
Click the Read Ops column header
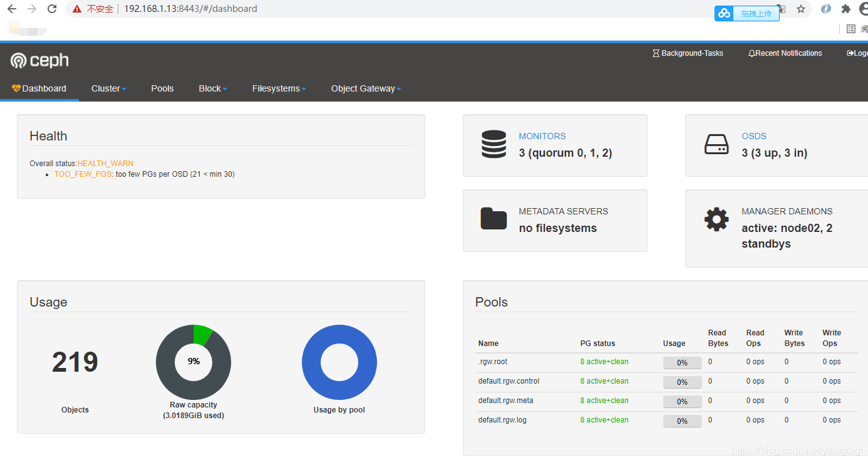click(x=755, y=338)
